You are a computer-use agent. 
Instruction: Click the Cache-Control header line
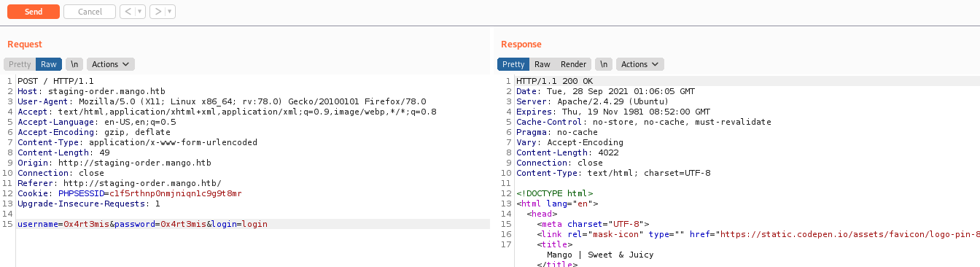coord(644,122)
